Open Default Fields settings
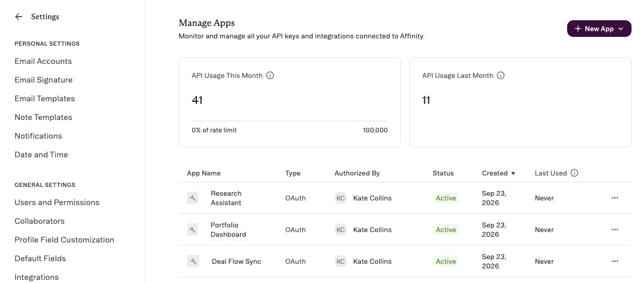This screenshot has height=283, width=644. pyautogui.click(x=40, y=259)
